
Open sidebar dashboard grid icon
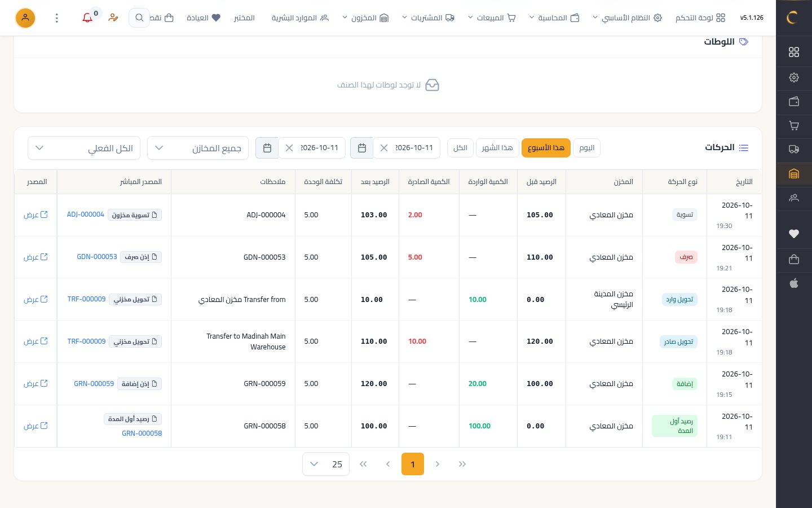(x=794, y=52)
